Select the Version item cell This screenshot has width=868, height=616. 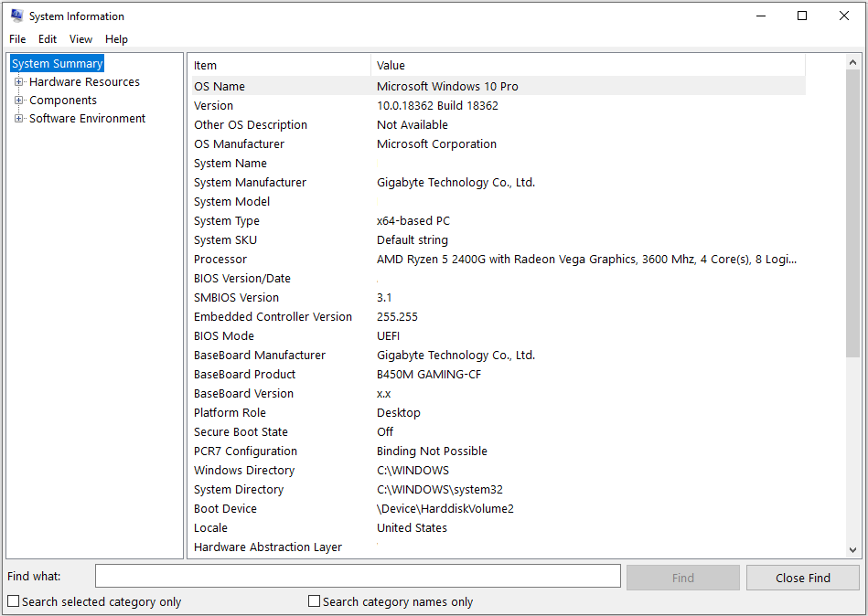214,106
